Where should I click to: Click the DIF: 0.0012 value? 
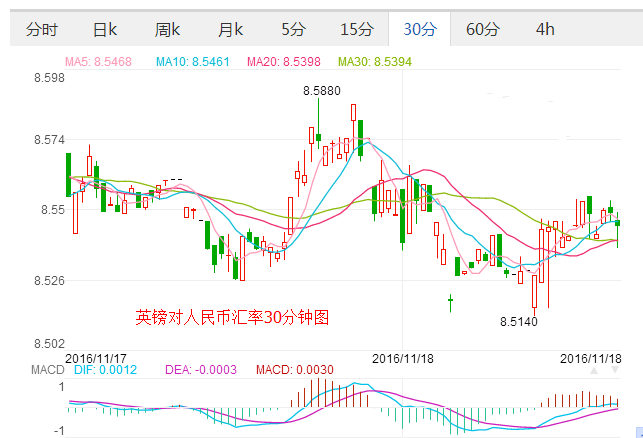(x=105, y=370)
